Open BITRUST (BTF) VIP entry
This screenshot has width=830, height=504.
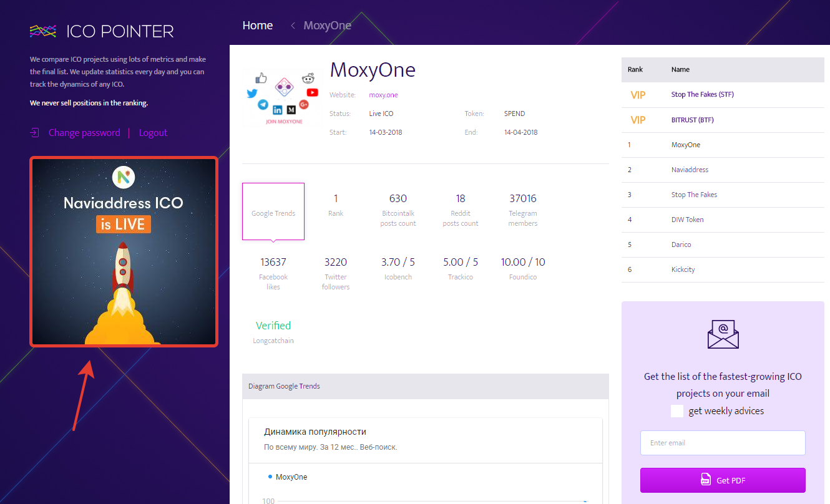(x=692, y=120)
